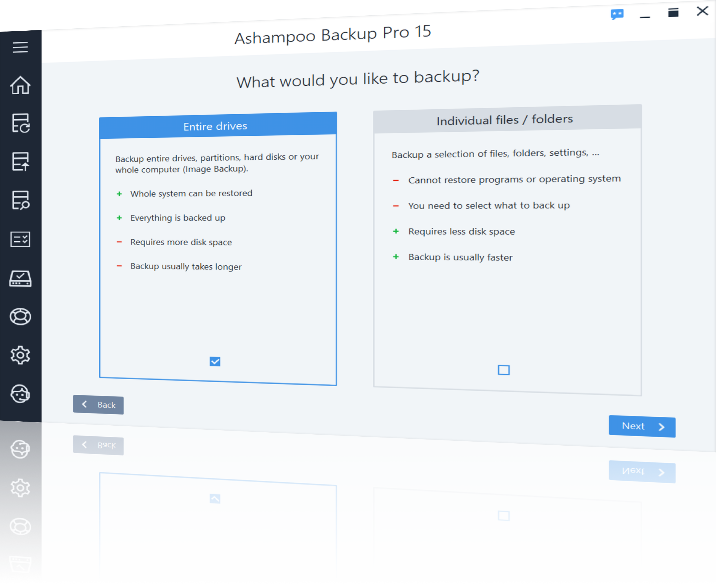Click the Entire drives description text area
The image size is (716, 588).
point(217,163)
